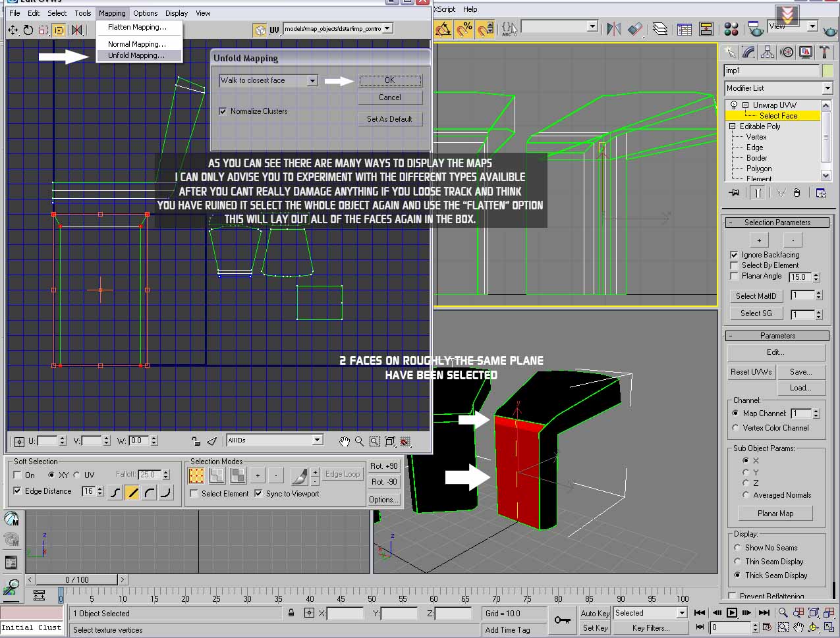Enable the Select By Element checkbox
Screen dimensions: 840x638
click(x=734, y=265)
